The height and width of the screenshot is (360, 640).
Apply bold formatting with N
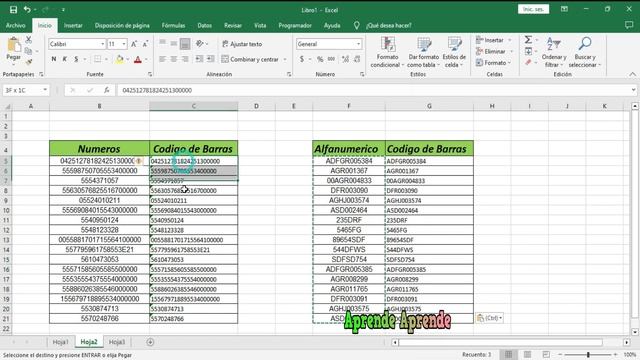(53, 59)
